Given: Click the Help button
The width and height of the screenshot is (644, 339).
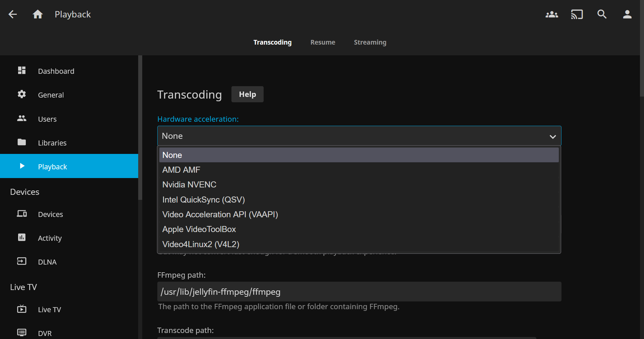Looking at the screenshot, I should click(x=247, y=95).
